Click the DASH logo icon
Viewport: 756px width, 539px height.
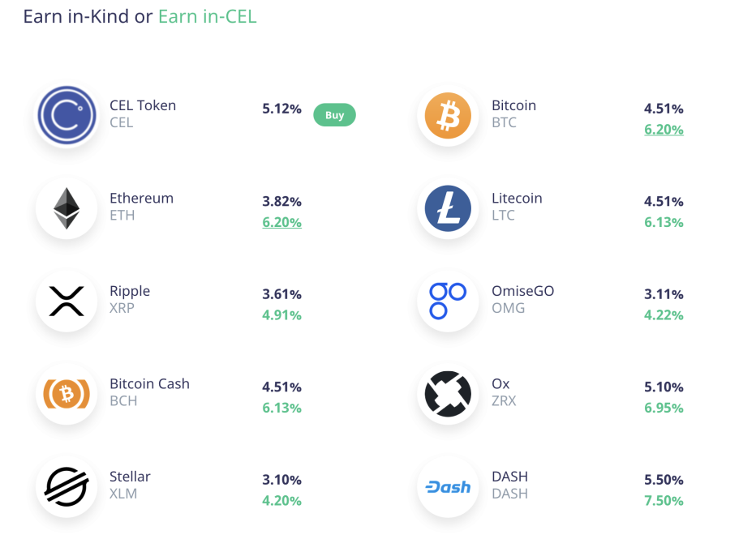(448, 486)
